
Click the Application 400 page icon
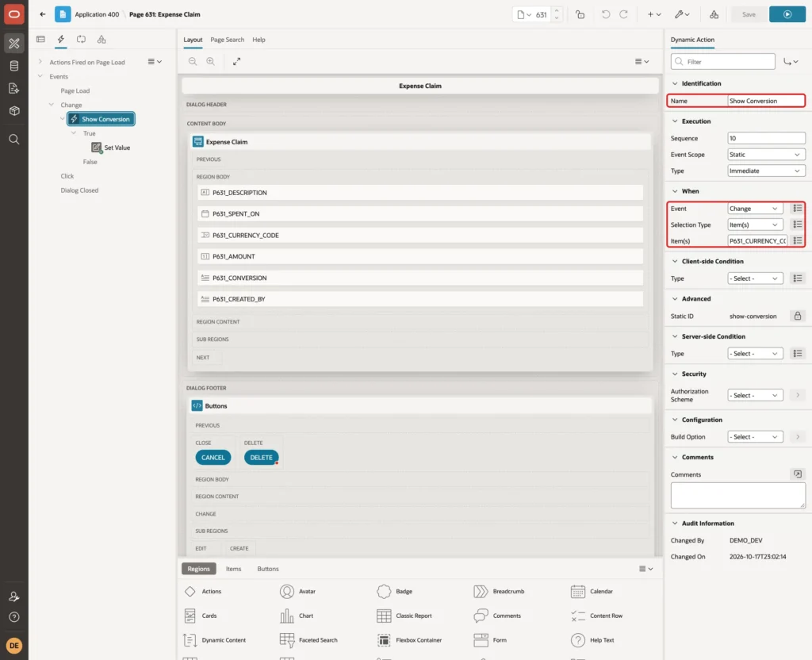point(63,14)
